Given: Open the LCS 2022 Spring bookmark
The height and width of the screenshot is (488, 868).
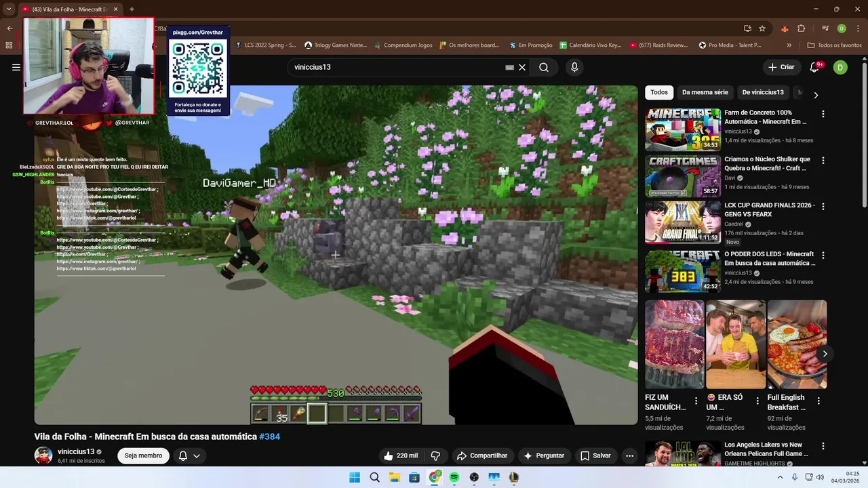Looking at the screenshot, I should point(265,45).
